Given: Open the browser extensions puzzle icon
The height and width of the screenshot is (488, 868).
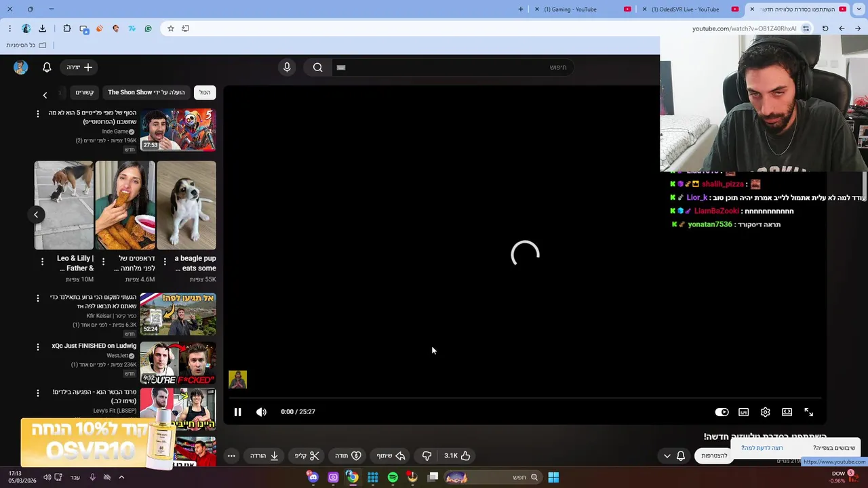Looking at the screenshot, I should click(x=67, y=28).
